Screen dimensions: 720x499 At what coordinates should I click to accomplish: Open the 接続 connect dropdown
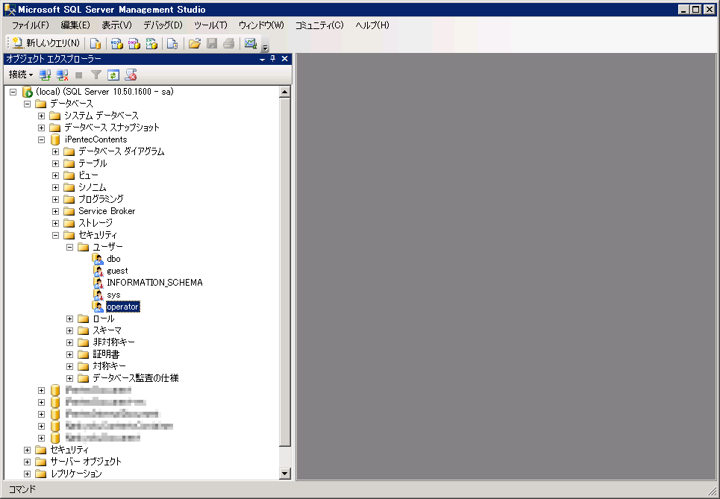point(21,74)
